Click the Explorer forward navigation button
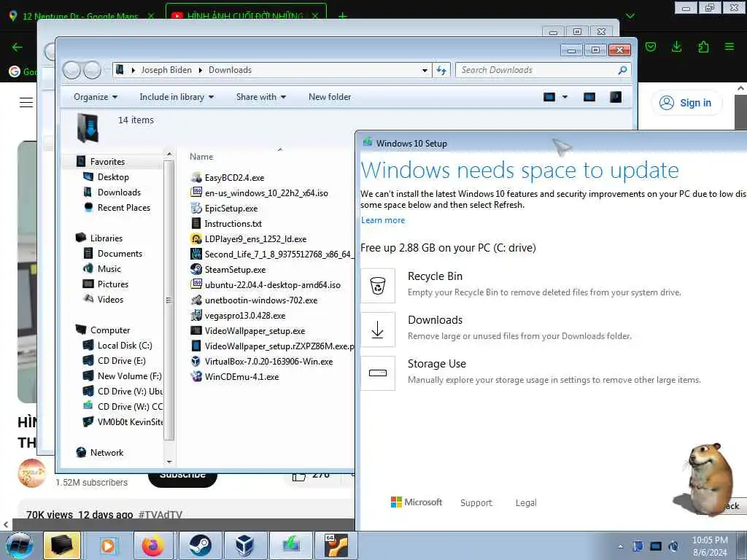This screenshot has width=747, height=560. [x=92, y=70]
